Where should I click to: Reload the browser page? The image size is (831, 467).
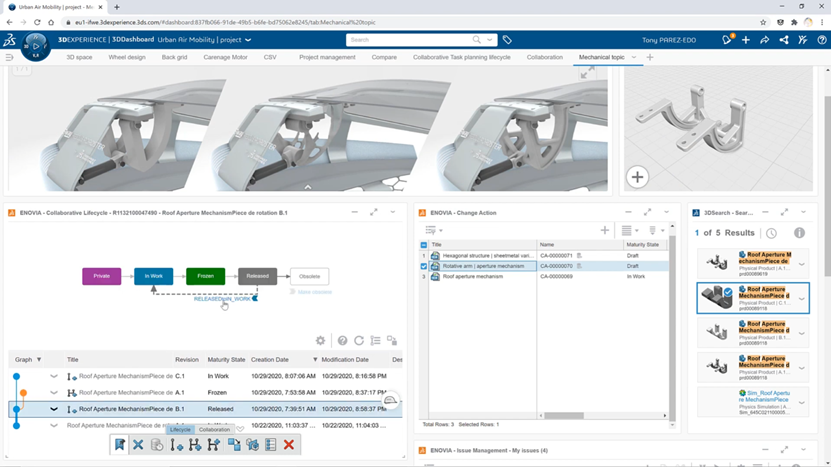point(37,22)
